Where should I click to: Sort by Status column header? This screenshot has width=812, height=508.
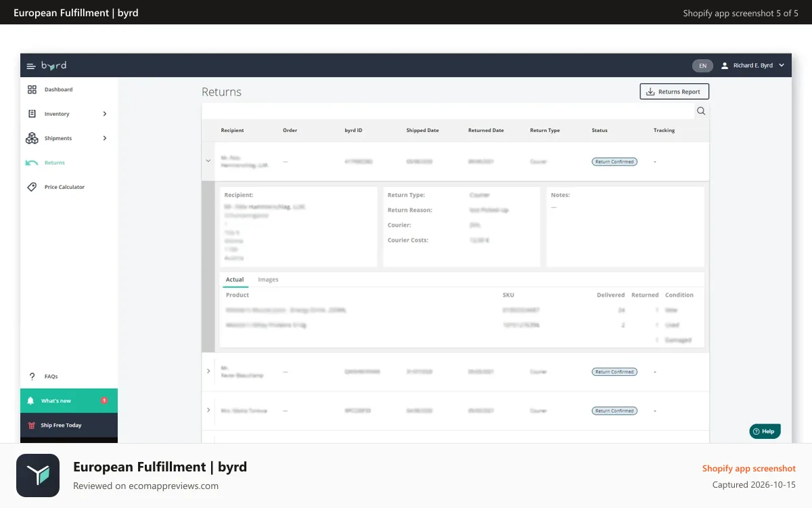pyautogui.click(x=600, y=130)
